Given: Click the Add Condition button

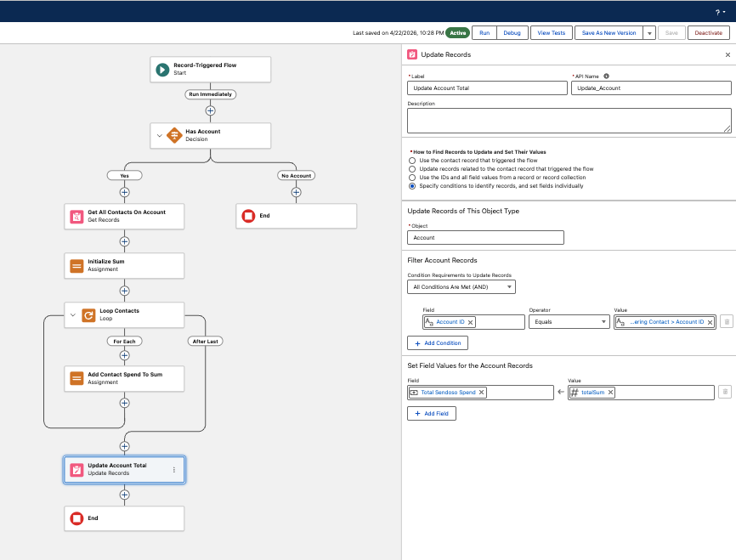Looking at the screenshot, I should click(x=438, y=343).
